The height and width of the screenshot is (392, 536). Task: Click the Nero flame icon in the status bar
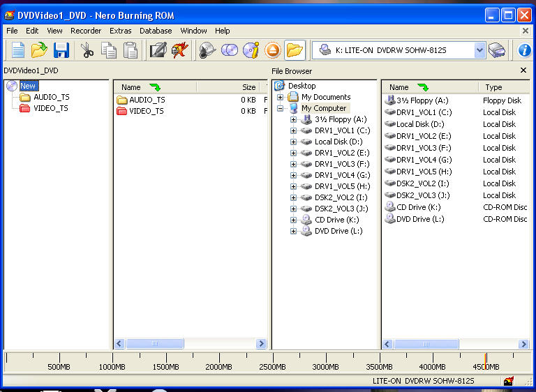pos(509,381)
